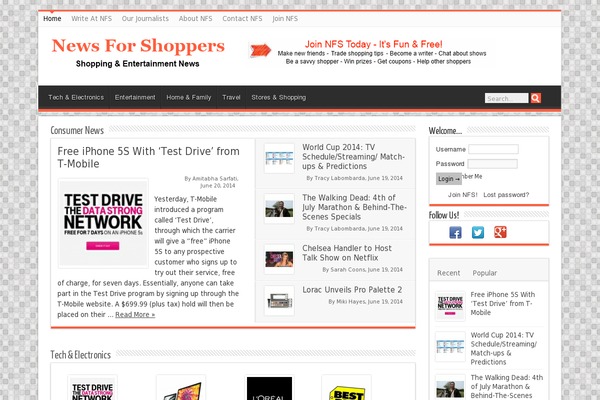Open the Consumer News section heading
The height and width of the screenshot is (400, 600).
pos(77,130)
